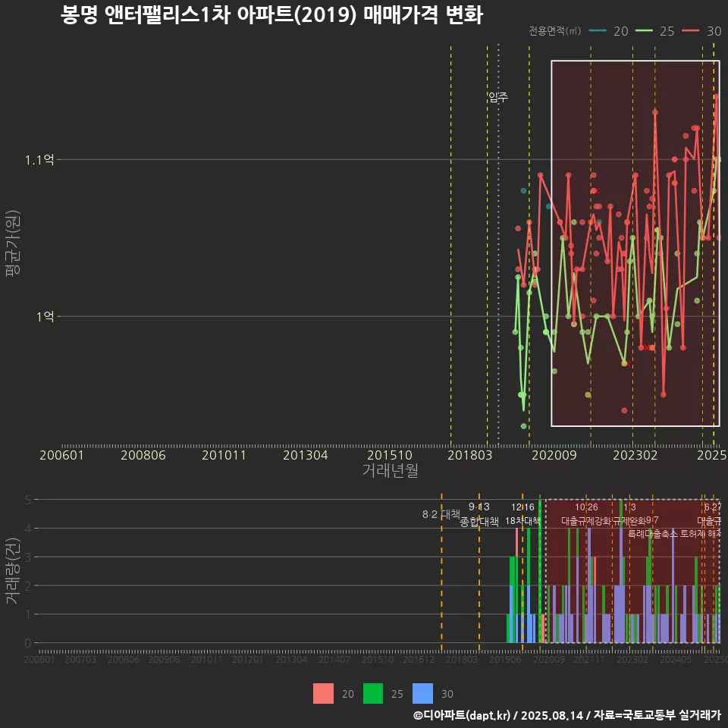Click the blue 30㎡ swatch in bottom legend
Screen dimensions: 728x728
pyautogui.click(x=422, y=694)
